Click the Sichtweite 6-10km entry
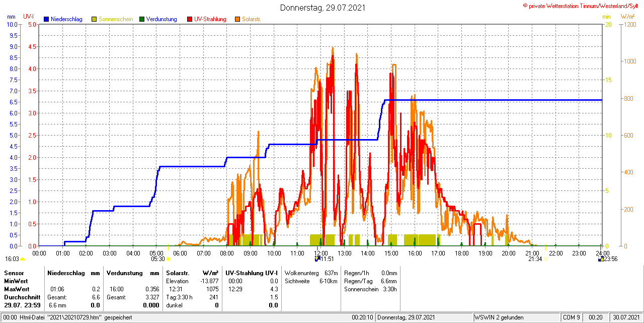This screenshot has width=644, height=323. click(x=311, y=281)
